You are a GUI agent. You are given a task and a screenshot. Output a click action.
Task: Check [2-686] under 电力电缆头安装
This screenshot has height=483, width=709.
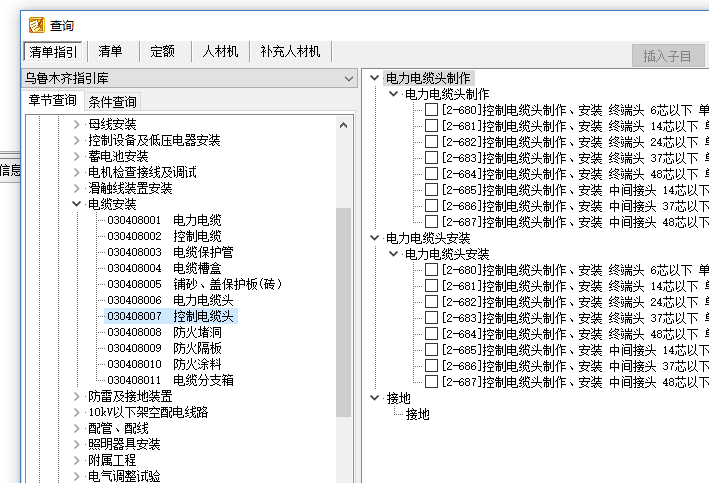[432, 366]
